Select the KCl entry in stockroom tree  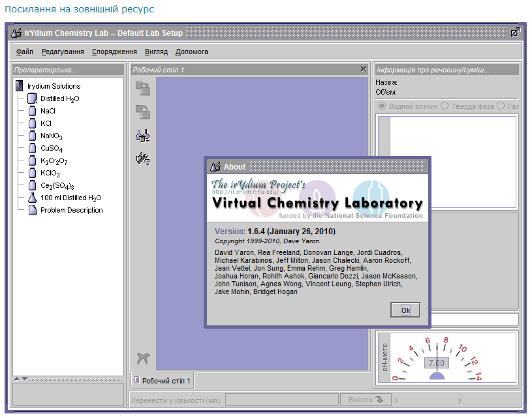tap(46, 123)
